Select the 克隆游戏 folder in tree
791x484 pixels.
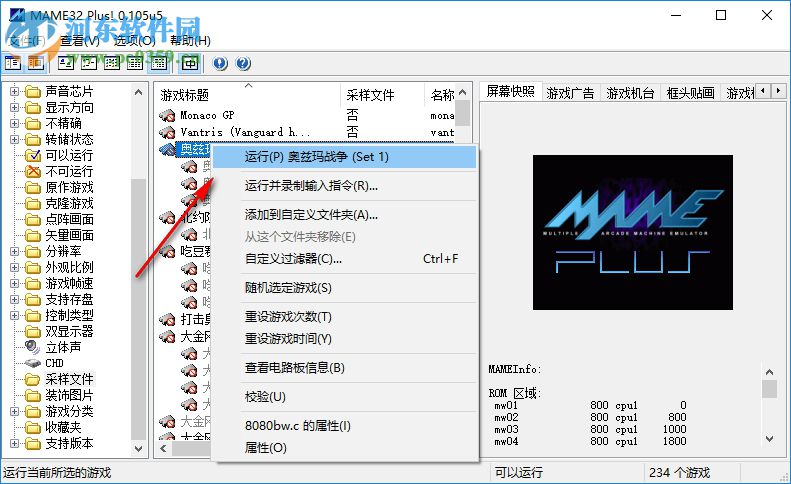69,203
